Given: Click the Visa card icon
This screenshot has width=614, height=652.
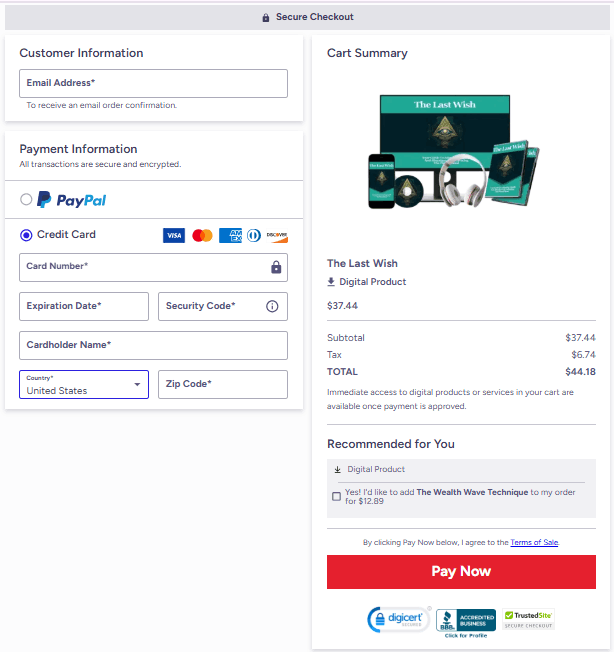Looking at the screenshot, I should pos(174,236).
